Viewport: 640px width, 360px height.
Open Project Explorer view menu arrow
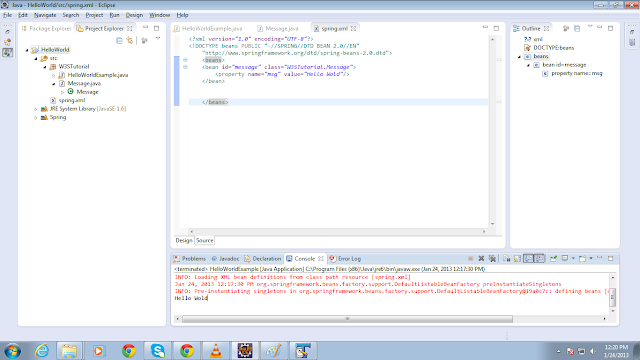(x=158, y=39)
